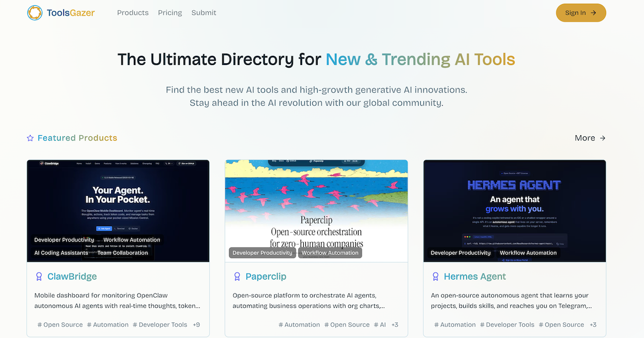Open the Submit page from navigation

click(204, 12)
